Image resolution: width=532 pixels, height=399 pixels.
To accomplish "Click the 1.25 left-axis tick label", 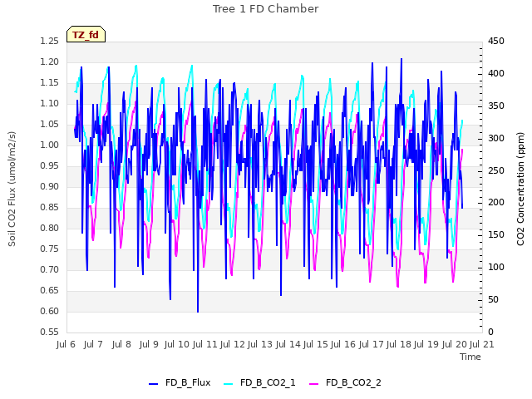I will pyautogui.click(x=50, y=42).
